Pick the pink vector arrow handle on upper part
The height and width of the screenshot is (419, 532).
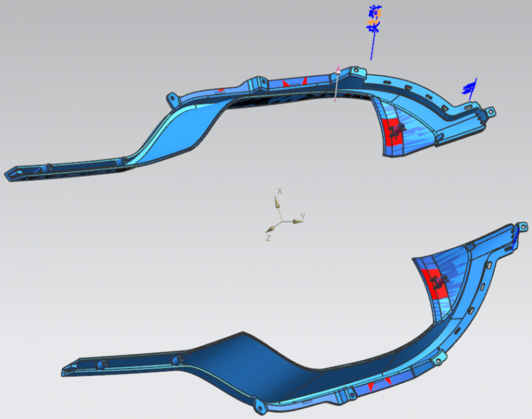(x=338, y=71)
